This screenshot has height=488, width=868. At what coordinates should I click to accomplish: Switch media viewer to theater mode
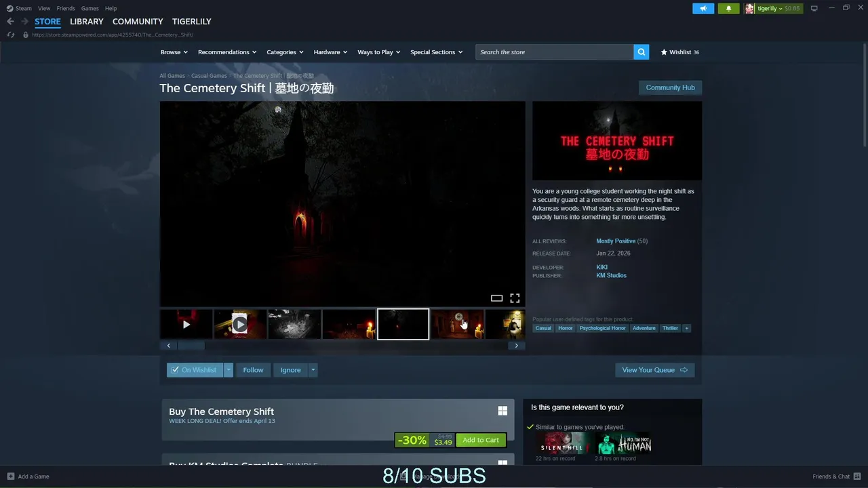click(496, 298)
